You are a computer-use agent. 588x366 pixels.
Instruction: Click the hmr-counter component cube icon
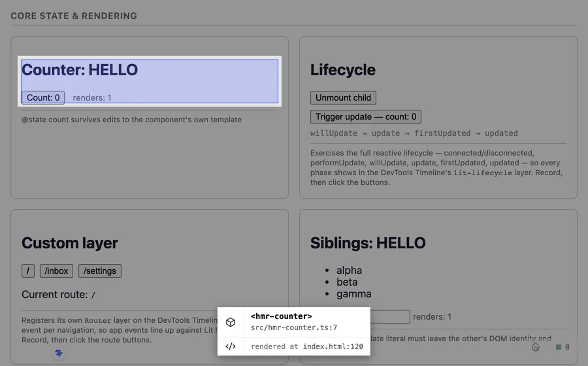pos(231,322)
